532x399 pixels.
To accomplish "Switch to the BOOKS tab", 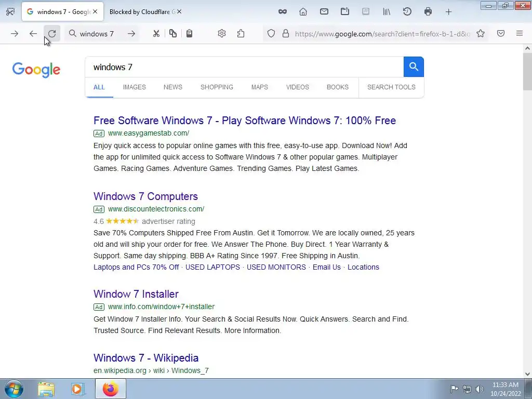I will pos(338,87).
